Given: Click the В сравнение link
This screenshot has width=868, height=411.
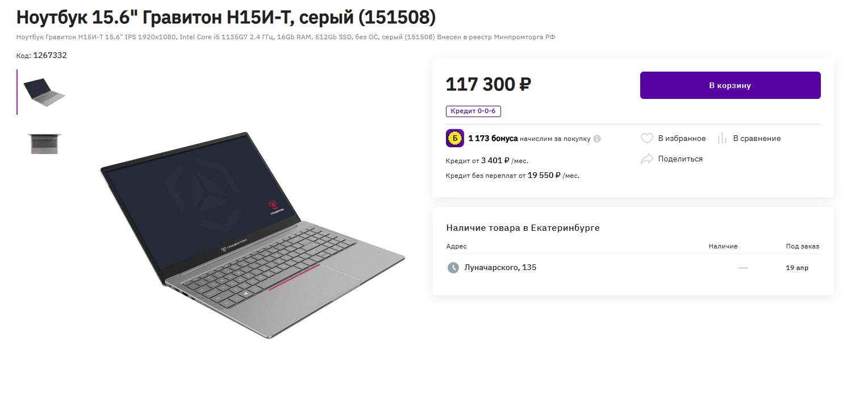Looking at the screenshot, I should [x=757, y=139].
